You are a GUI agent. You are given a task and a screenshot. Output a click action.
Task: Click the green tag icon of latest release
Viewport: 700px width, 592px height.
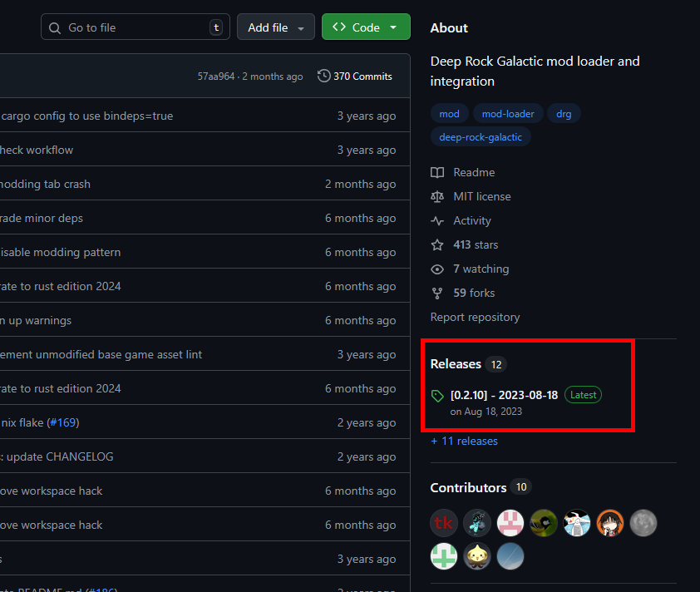[x=437, y=396]
